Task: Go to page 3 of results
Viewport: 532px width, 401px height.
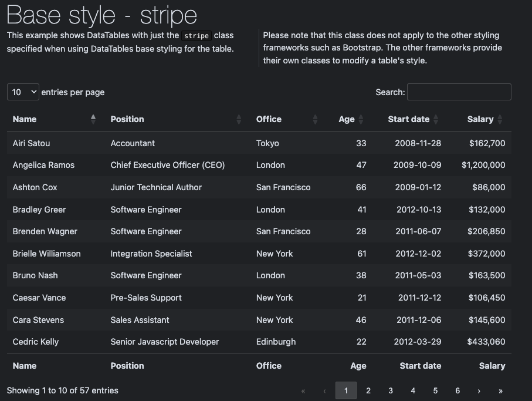Action: click(390, 390)
